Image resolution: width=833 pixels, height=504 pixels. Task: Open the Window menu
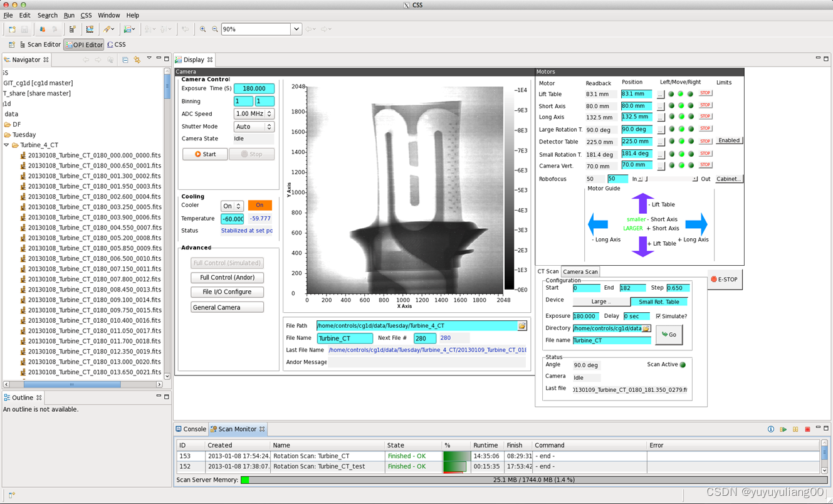[108, 15]
